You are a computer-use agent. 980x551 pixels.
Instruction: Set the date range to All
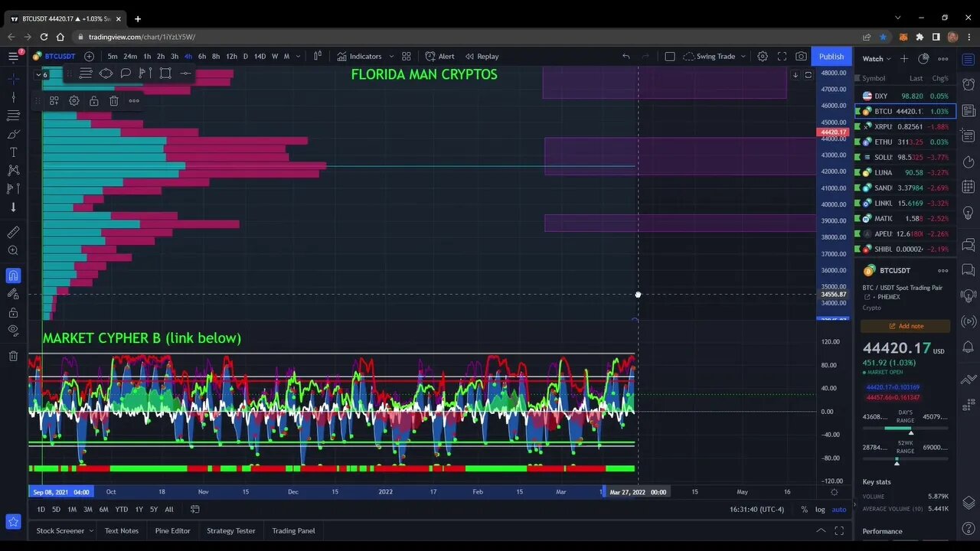pyautogui.click(x=169, y=509)
